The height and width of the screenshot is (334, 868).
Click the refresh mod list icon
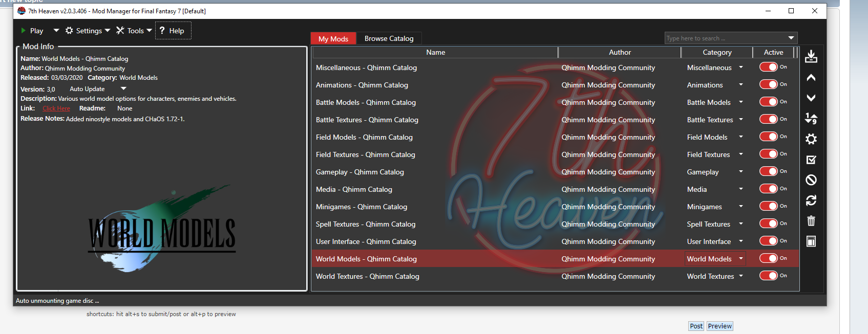811,201
